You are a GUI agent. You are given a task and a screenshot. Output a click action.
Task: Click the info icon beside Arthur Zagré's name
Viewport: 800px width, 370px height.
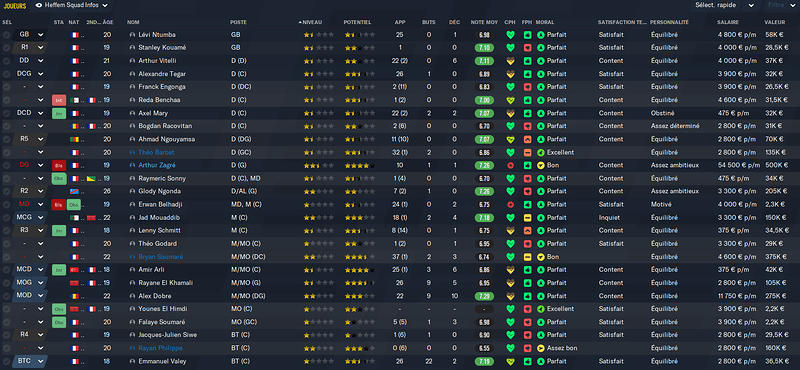(133, 165)
